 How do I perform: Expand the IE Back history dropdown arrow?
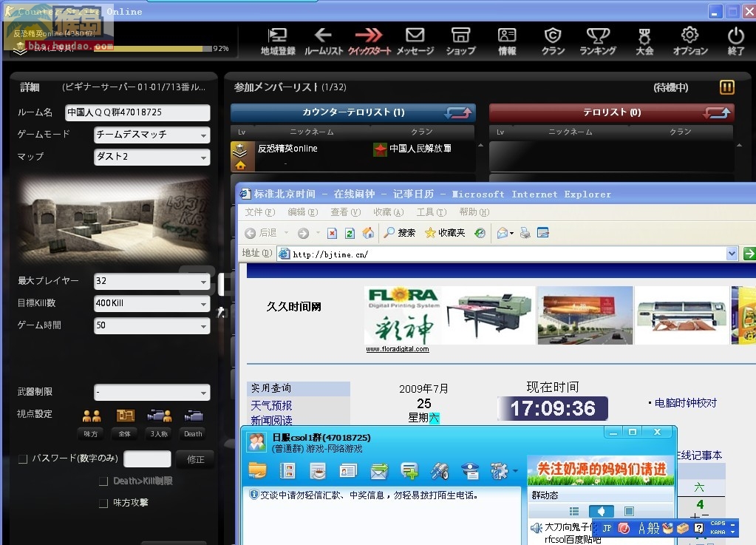point(286,233)
